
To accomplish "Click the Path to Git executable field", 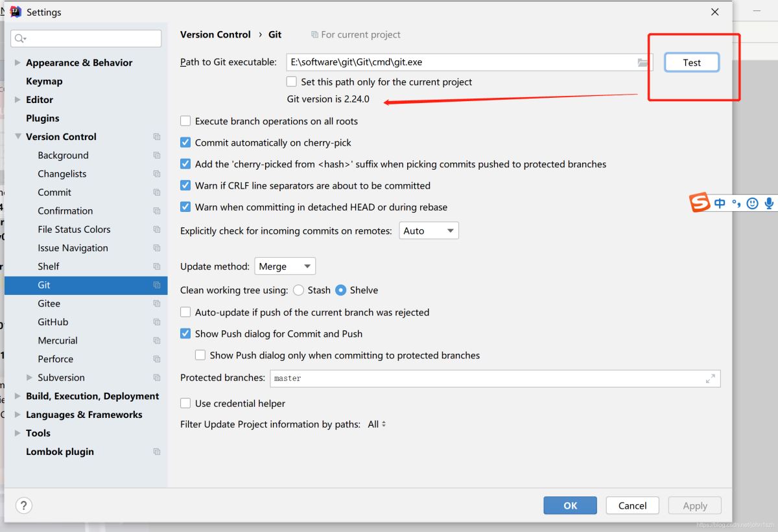I will pos(460,62).
